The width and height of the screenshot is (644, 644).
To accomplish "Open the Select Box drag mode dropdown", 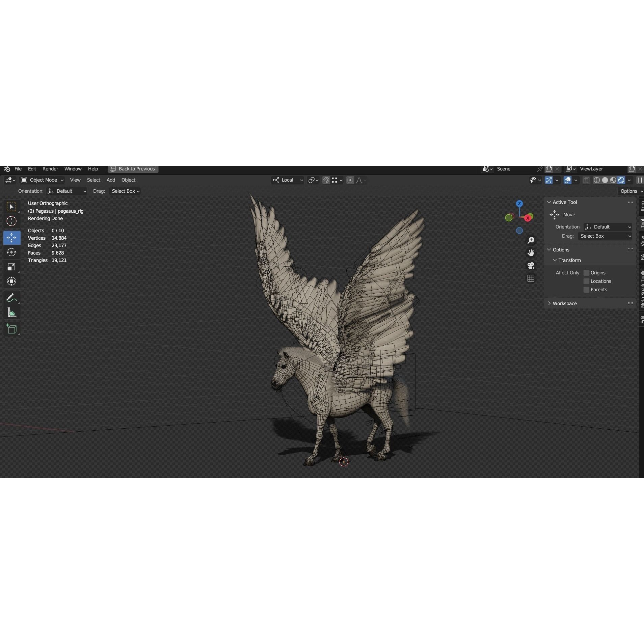I will tap(125, 191).
